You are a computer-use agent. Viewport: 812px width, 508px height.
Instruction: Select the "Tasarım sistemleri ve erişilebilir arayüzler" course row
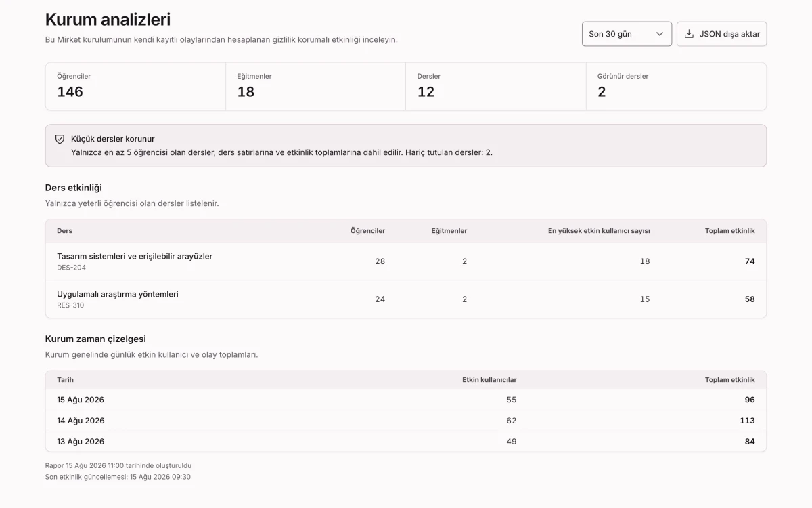point(406,261)
